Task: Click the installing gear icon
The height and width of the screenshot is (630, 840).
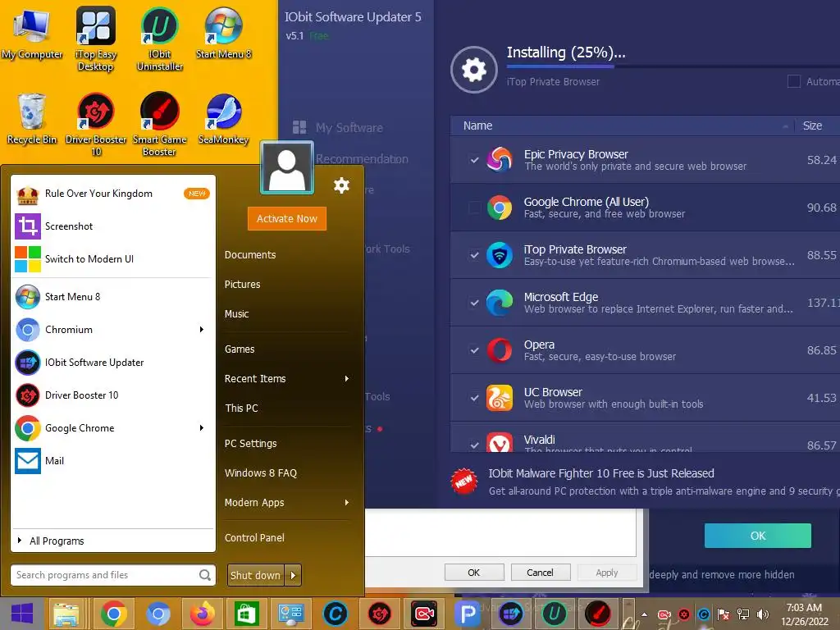Action: click(x=474, y=70)
